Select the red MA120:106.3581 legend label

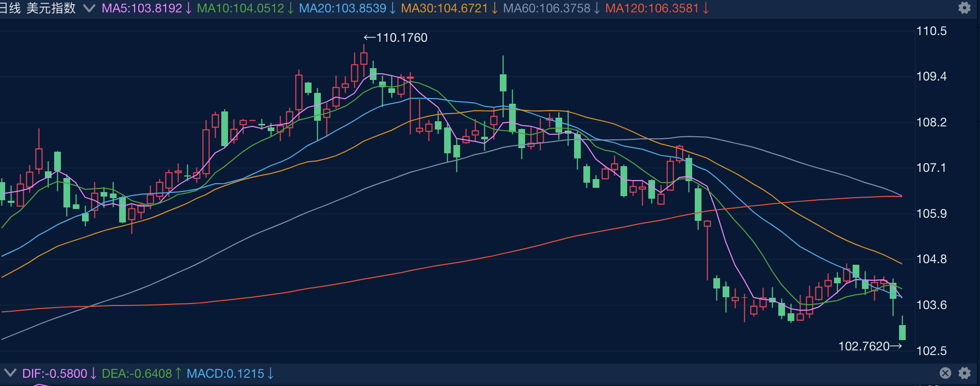[x=652, y=8]
